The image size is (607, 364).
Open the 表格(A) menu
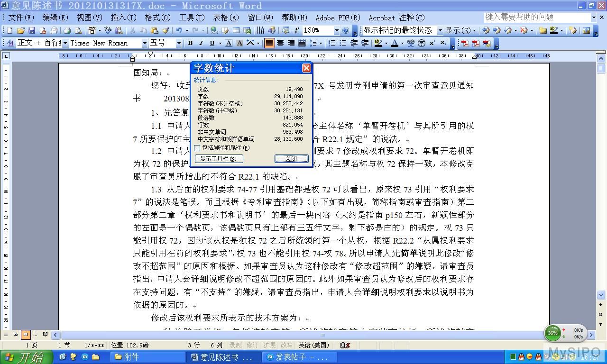(226, 18)
